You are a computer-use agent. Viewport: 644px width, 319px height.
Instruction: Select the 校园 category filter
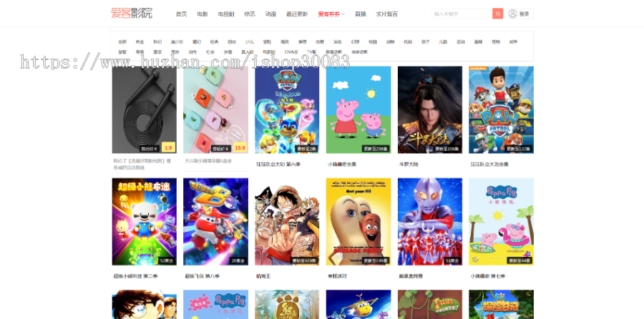[x=373, y=42]
